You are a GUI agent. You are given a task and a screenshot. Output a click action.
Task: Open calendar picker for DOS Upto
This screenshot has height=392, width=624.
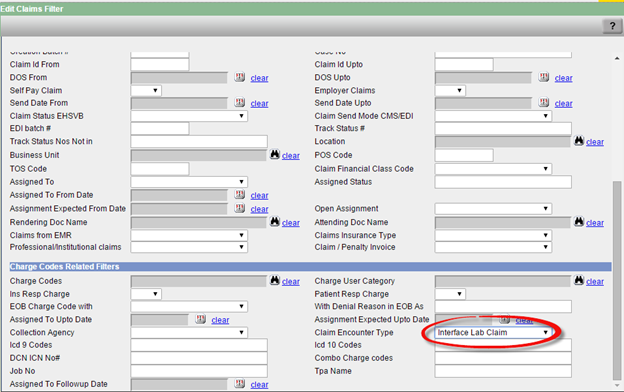click(x=544, y=77)
